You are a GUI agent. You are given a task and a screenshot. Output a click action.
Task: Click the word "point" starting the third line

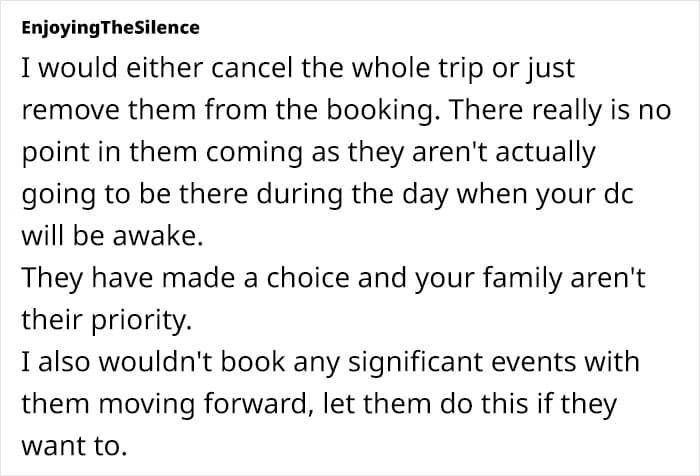[50, 153]
